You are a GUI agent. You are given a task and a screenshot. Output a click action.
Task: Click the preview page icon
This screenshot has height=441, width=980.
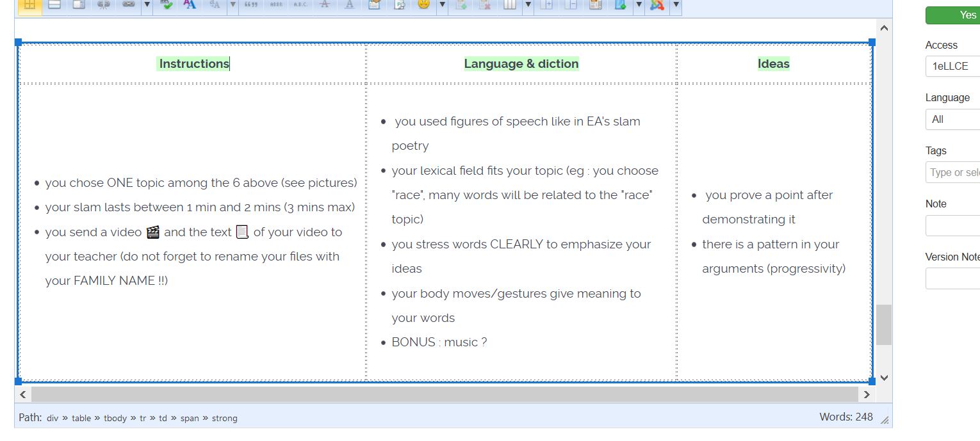(x=400, y=5)
